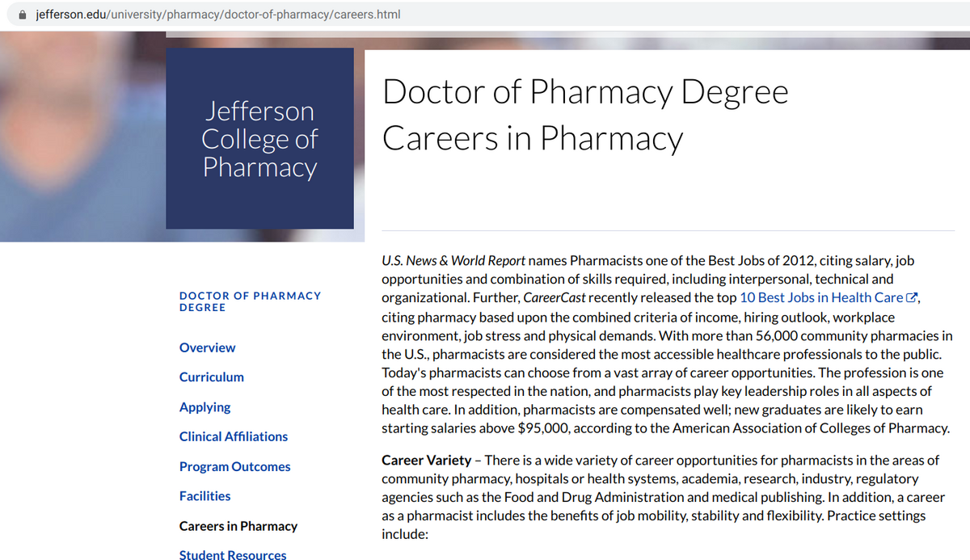970x560 pixels.
Task: Click the italic CareerCast text
Action: click(554, 297)
